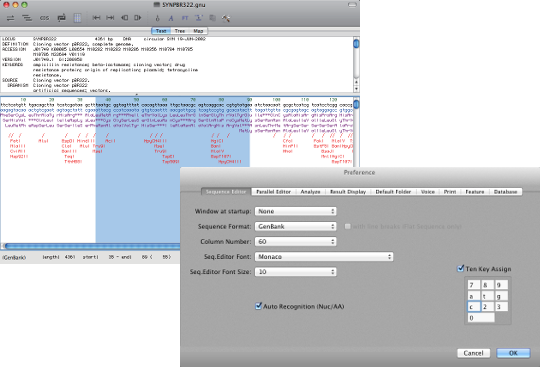Open the Sequence Format dropdown

[x=295, y=226]
